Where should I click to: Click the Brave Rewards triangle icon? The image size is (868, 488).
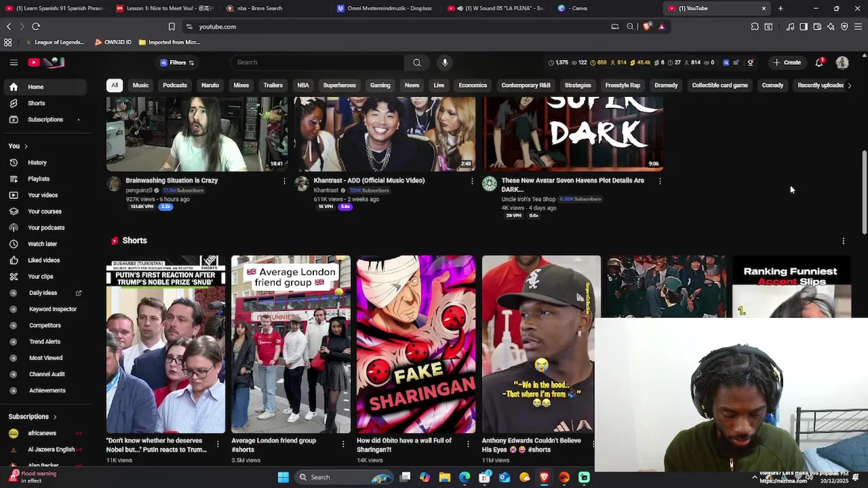click(x=661, y=26)
